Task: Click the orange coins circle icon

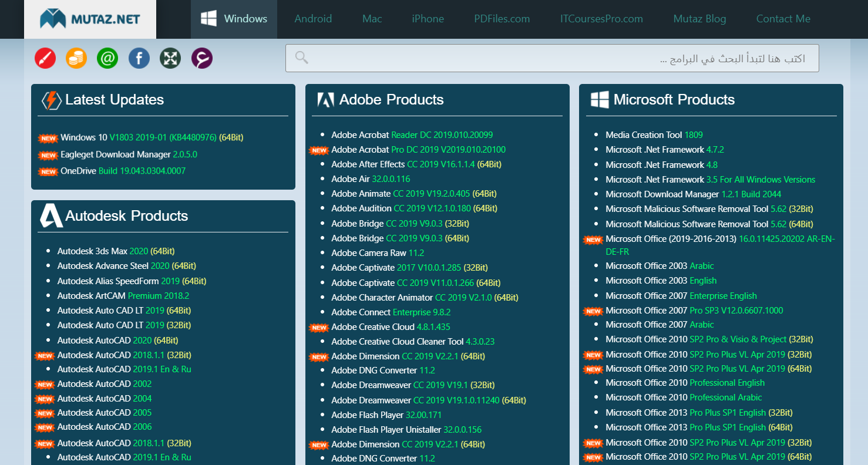Action: point(76,58)
